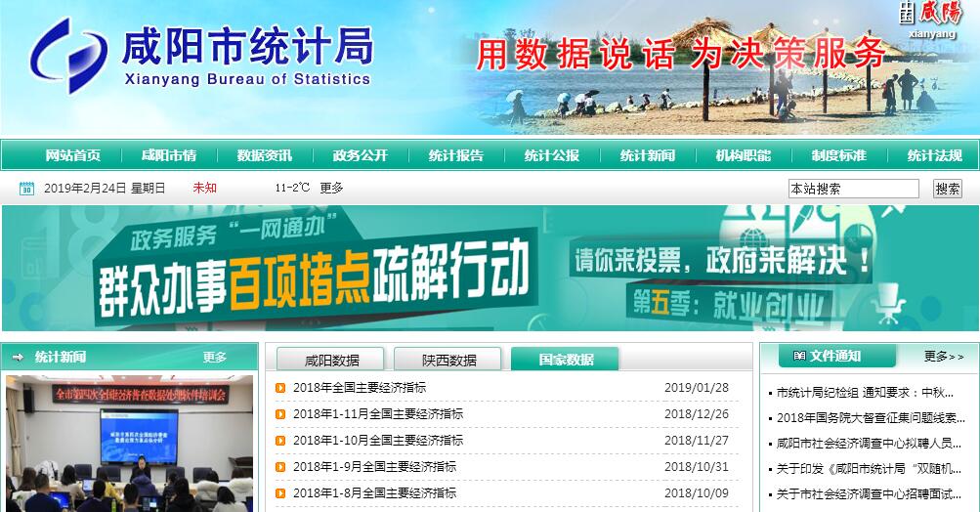The width and height of the screenshot is (980, 512).
Task: Click the red 咸陽 xianyang logo at top right
Action: pyautogui.click(x=929, y=18)
